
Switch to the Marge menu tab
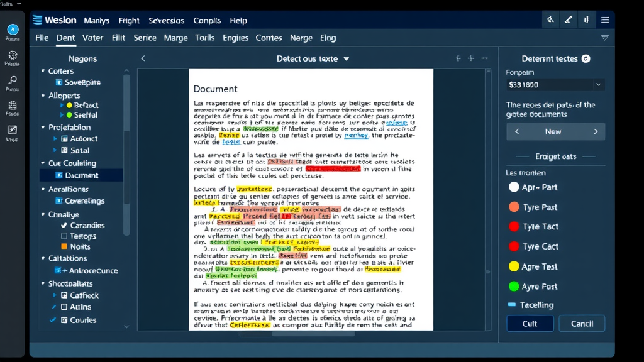175,38
